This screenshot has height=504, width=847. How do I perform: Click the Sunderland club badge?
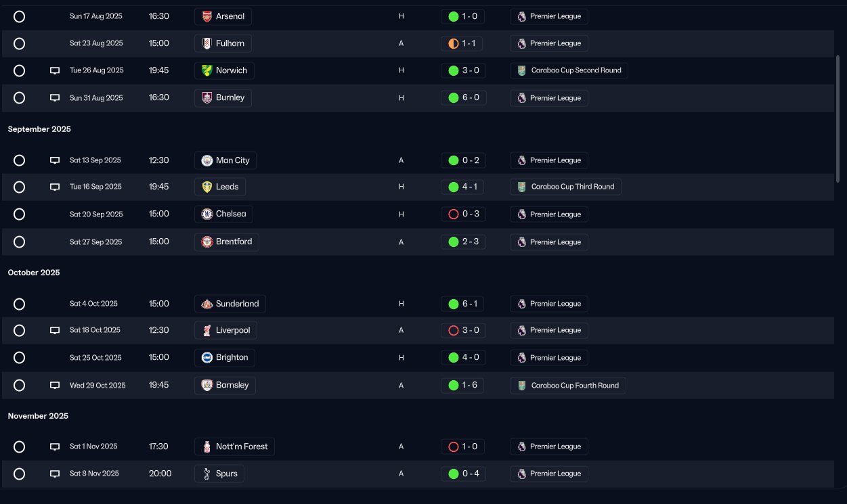(x=207, y=304)
